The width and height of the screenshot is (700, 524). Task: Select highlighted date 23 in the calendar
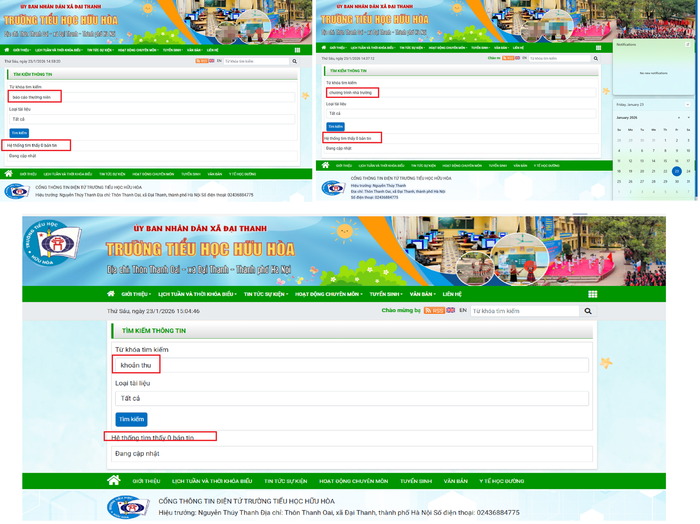coord(677,171)
